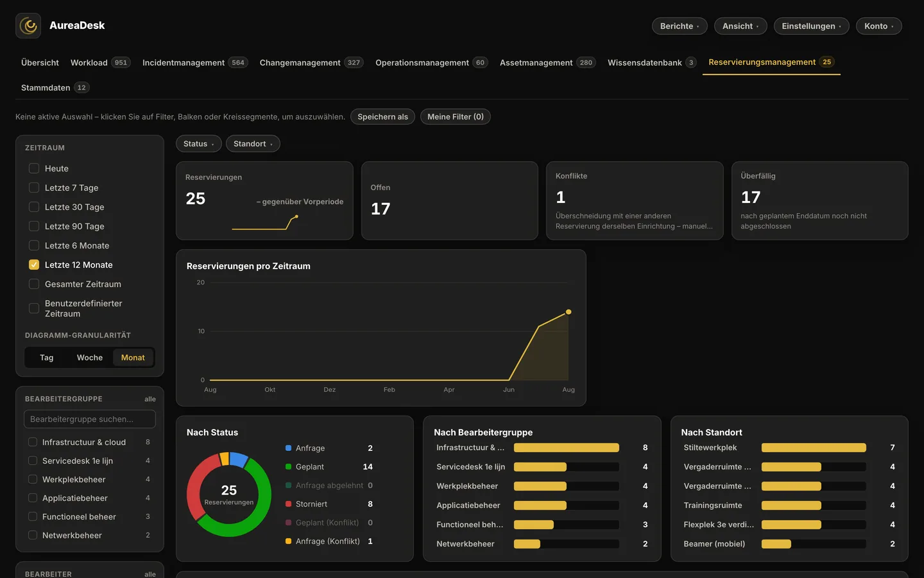Select the Letzte 30 Tage checkbox

[34, 207]
